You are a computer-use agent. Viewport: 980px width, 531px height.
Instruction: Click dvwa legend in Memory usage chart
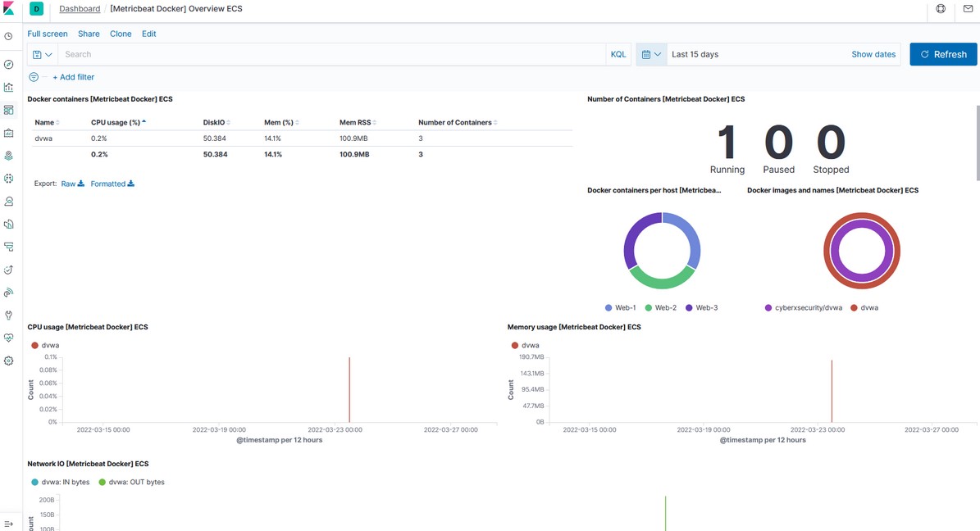525,345
